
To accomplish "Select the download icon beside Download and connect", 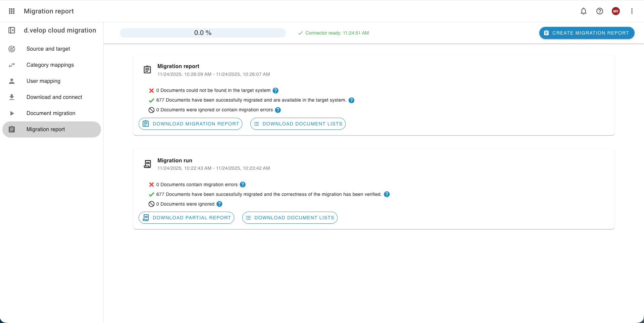I will [x=12, y=97].
